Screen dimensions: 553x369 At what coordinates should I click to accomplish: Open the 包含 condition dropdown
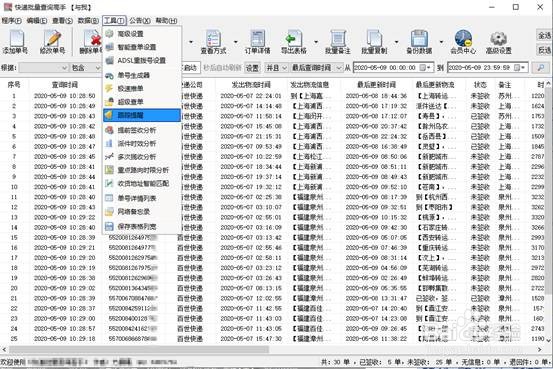[86, 67]
